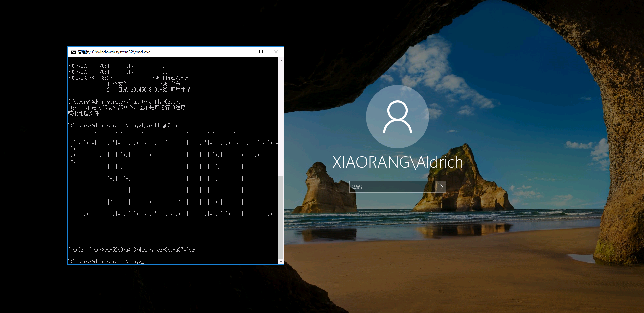Submit password with the arrow button
The height and width of the screenshot is (313, 644).
441,187
